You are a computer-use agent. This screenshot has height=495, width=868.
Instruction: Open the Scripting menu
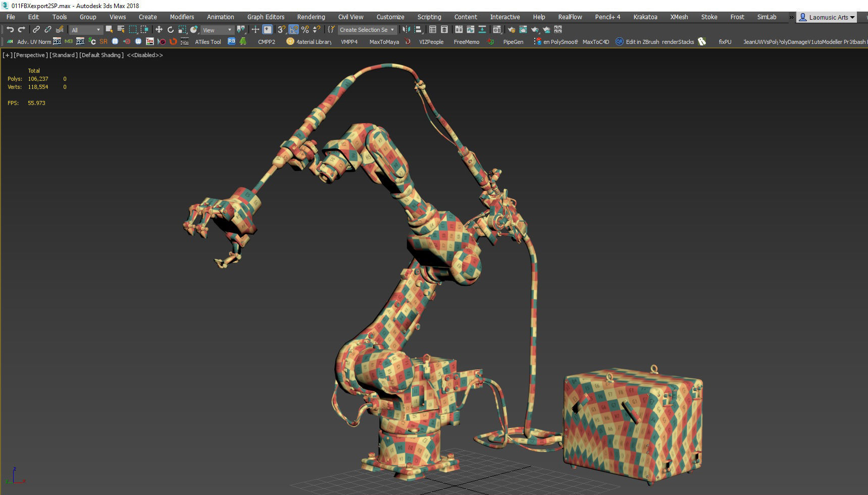click(429, 17)
